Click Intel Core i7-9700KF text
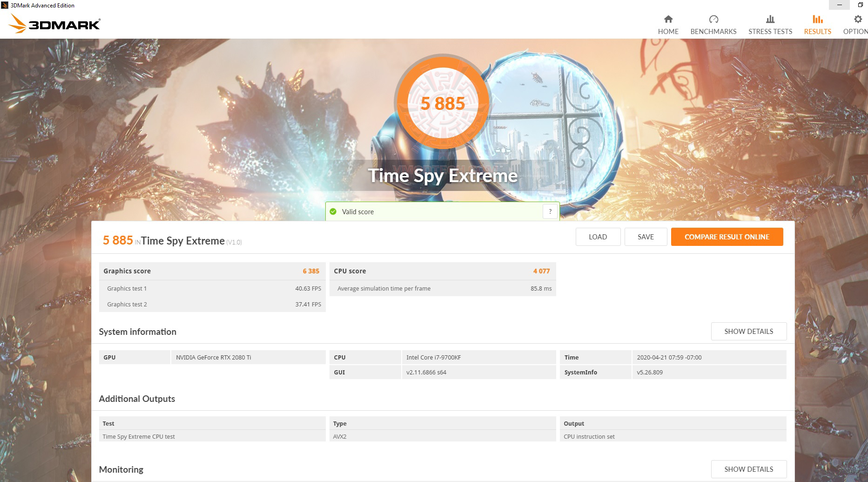 [433, 358]
